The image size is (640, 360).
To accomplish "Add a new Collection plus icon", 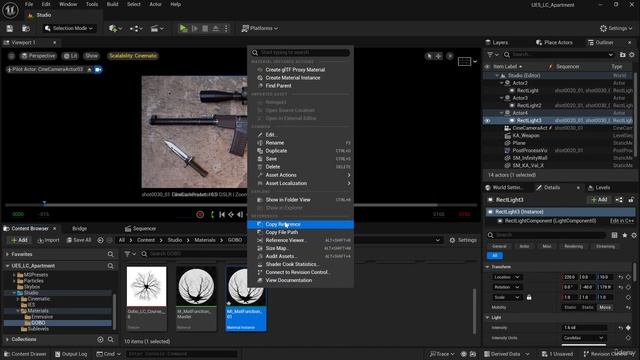I will tap(100, 339).
